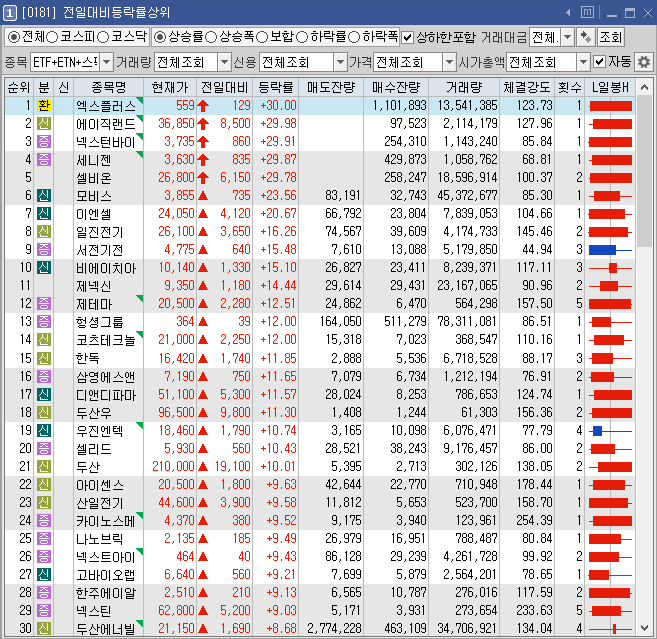
Task: Click the window number 1 icon
Action: (x=10, y=13)
